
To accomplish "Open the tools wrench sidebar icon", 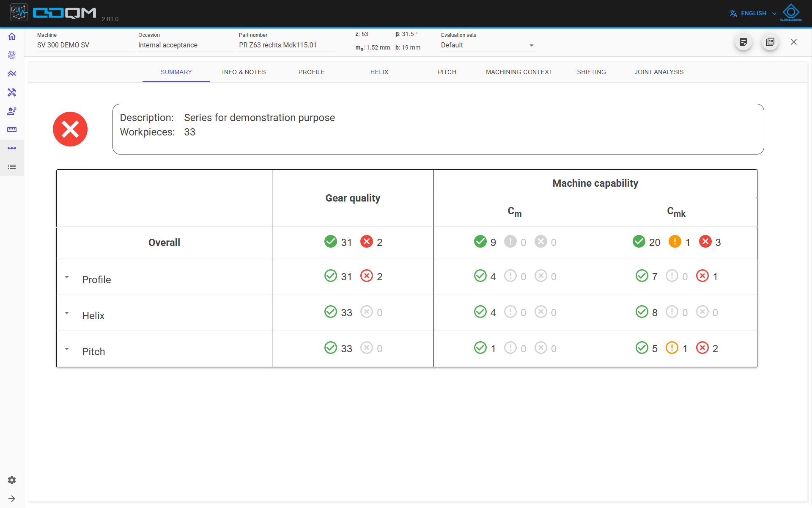I will [x=12, y=92].
